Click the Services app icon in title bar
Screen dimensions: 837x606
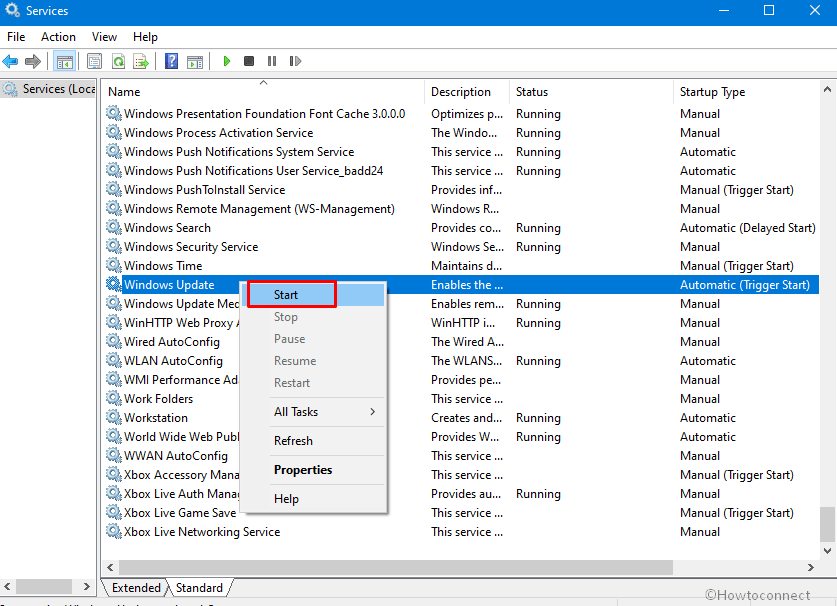coord(12,10)
